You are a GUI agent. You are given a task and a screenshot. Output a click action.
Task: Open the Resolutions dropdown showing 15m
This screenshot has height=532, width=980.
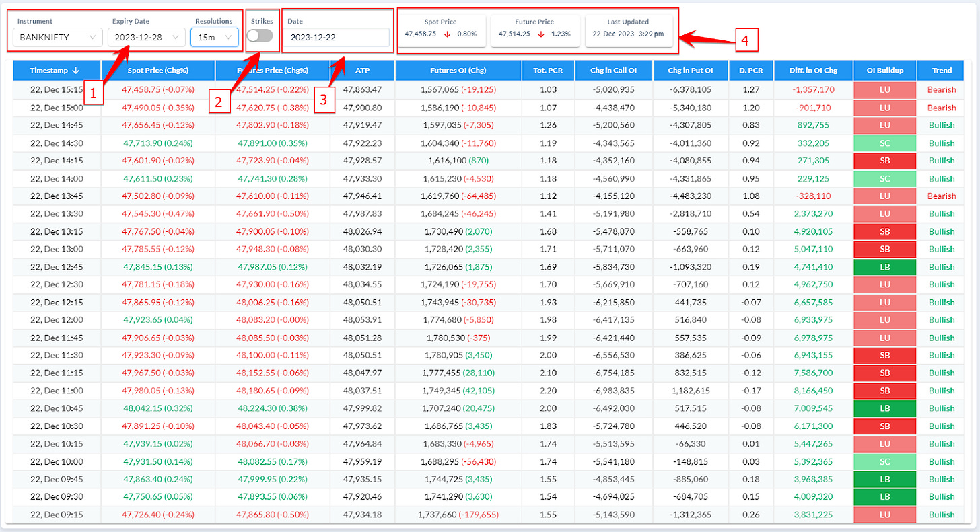214,38
